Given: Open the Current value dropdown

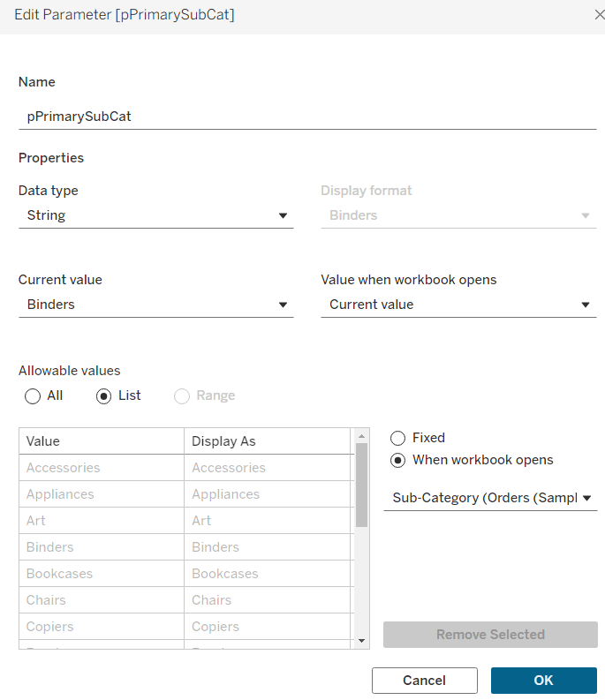Looking at the screenshot, I should coord(155,305).
